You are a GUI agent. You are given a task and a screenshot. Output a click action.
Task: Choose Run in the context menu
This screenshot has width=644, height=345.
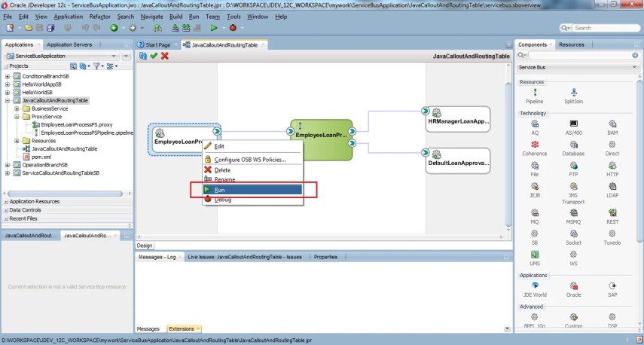252,190
